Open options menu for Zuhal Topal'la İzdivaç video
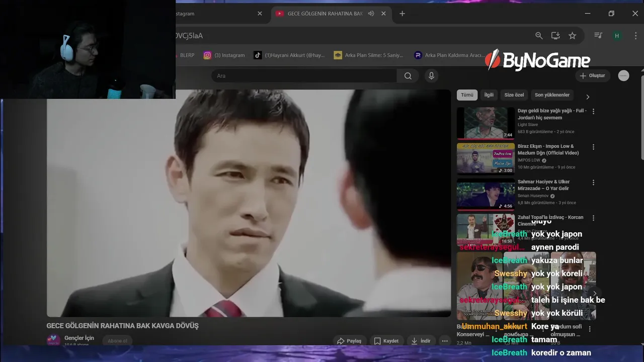The image size is (644, 362). point(593,218)
